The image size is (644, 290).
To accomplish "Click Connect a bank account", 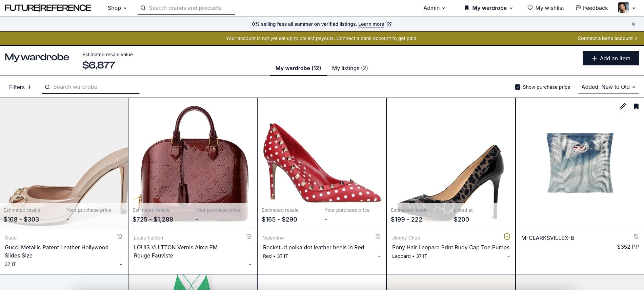I will pyautogui.click(x=607, y=38).
